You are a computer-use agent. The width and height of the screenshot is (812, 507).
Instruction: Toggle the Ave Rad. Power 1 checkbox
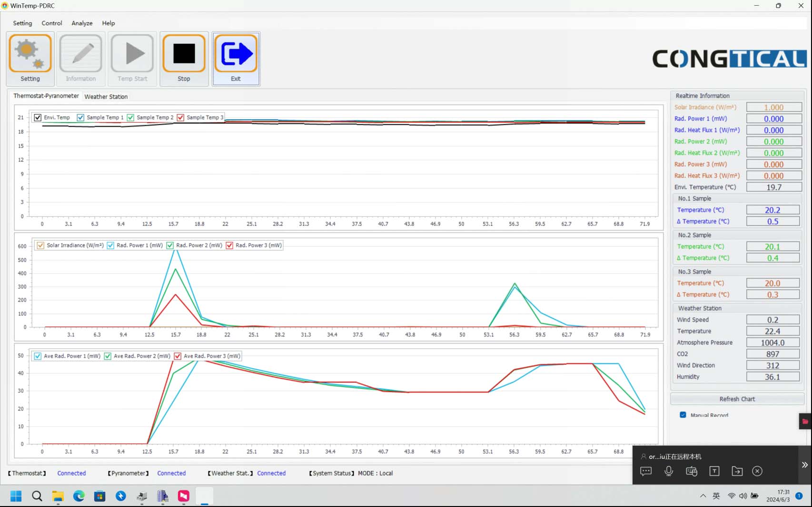coord(38,356)
